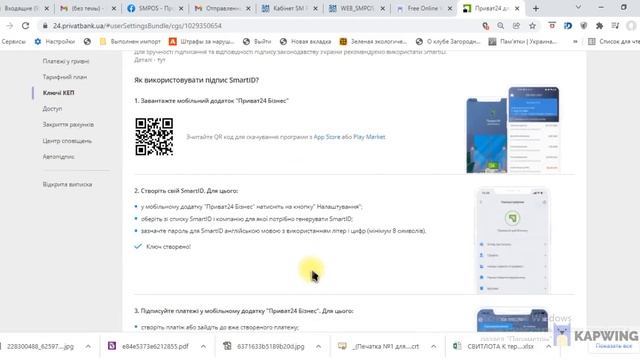Click Показать все downloads link

613,346
